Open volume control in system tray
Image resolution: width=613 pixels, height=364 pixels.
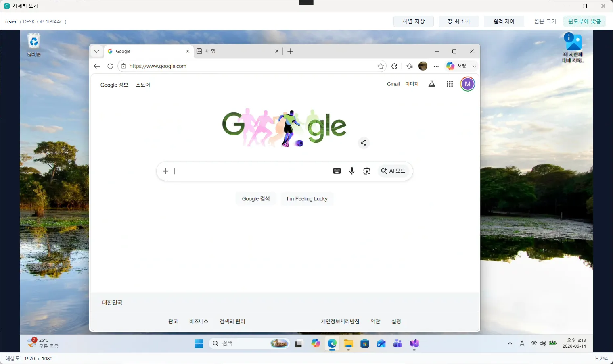pyautogui.click(x=543, y=343)
